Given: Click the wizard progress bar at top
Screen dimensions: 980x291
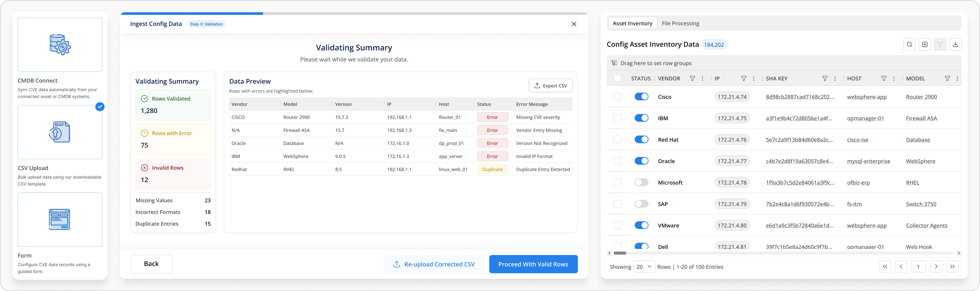Looking at the screenshot, I should 354,13.
